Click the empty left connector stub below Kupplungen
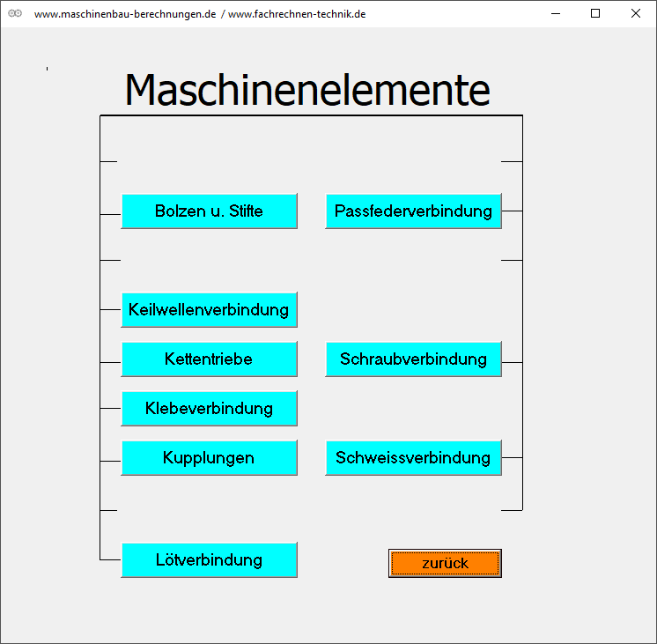 109,510
